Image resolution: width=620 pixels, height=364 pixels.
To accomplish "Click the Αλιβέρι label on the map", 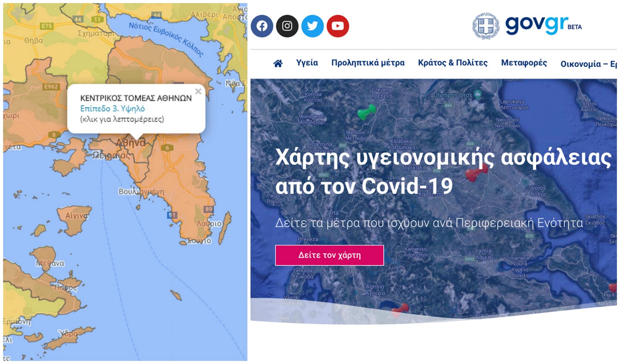I will [204, 14].
